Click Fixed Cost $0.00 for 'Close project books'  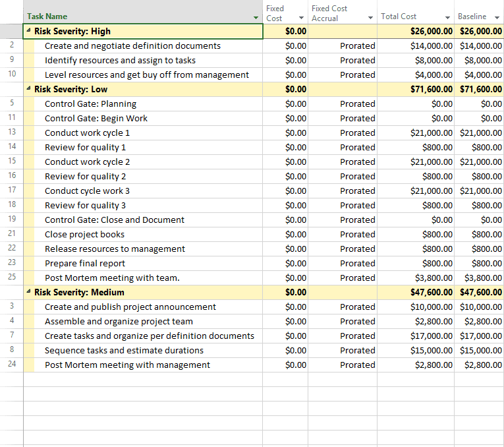click(x=296, y=234)
